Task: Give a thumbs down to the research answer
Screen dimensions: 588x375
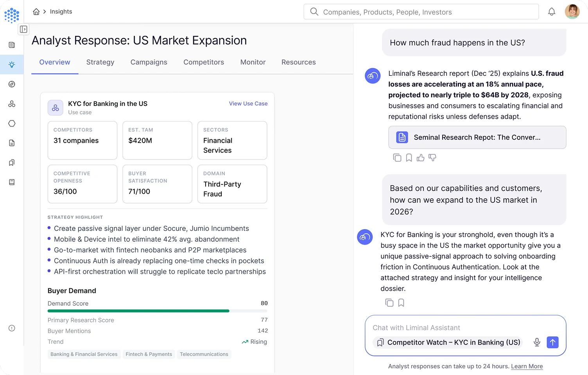Action: [x=432, y=157]
